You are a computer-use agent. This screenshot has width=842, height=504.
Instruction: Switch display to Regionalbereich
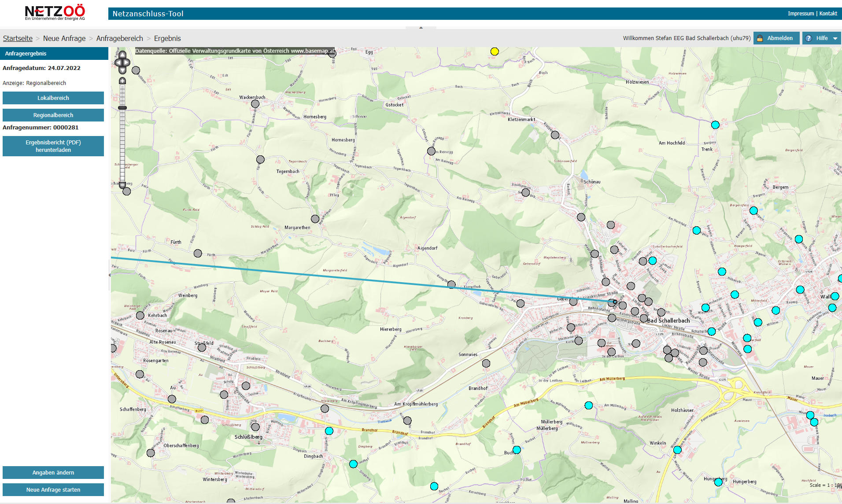click(53, 115)
